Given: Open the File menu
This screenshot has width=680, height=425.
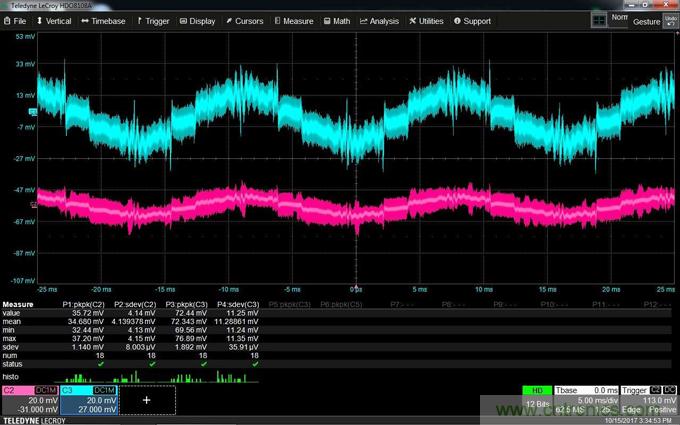Looking at the screenshot, I should pos(16,20).
